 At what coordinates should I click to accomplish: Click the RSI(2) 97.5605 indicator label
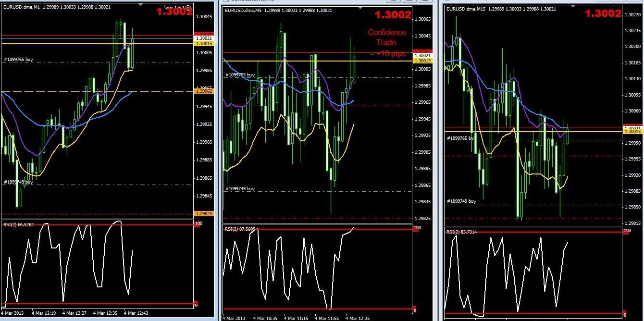point(241,229)
